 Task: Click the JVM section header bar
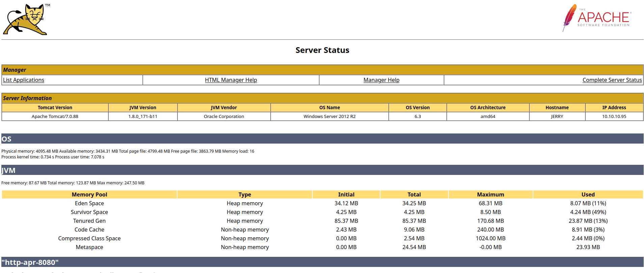(322, 170)
